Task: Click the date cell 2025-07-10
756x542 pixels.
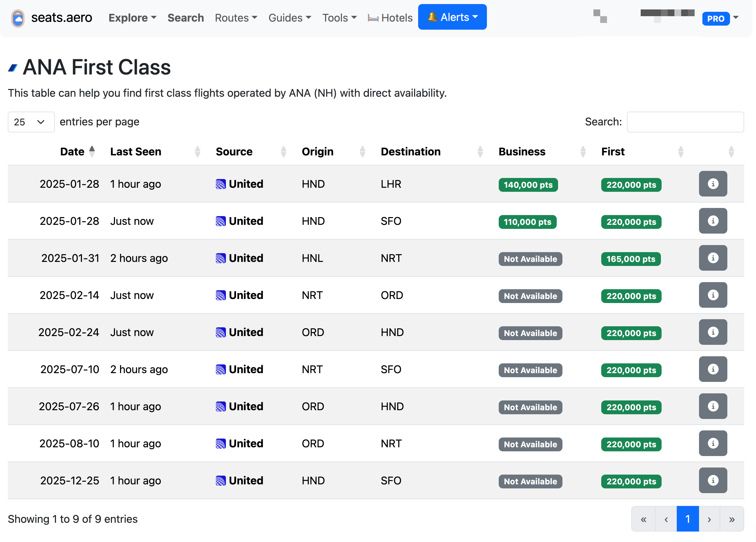Action: tap(70, 369)
